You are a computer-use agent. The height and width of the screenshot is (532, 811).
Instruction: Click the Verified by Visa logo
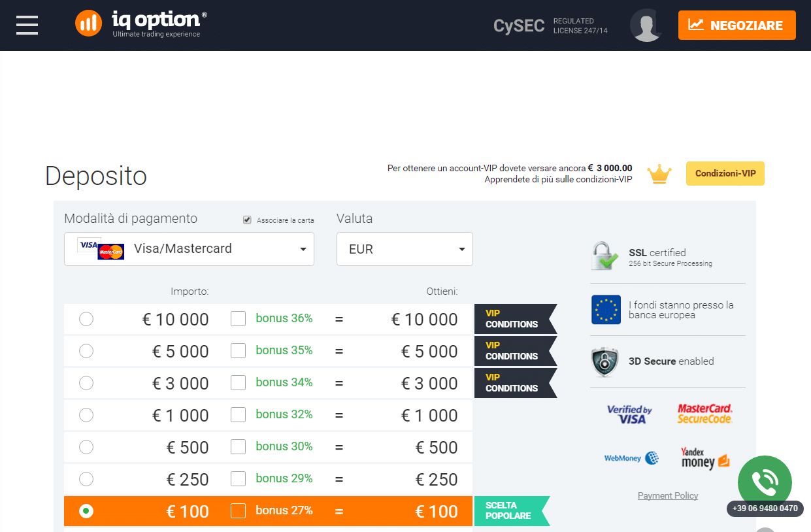point(629,414)
